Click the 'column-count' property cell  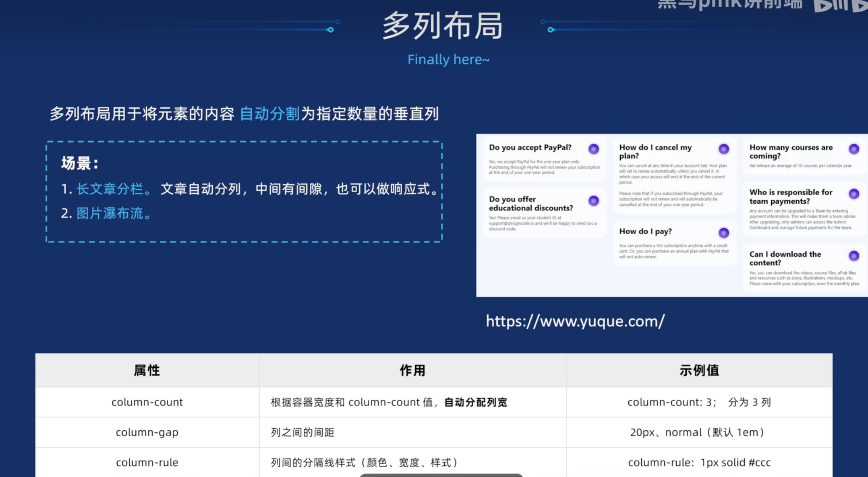coord(147,402)
